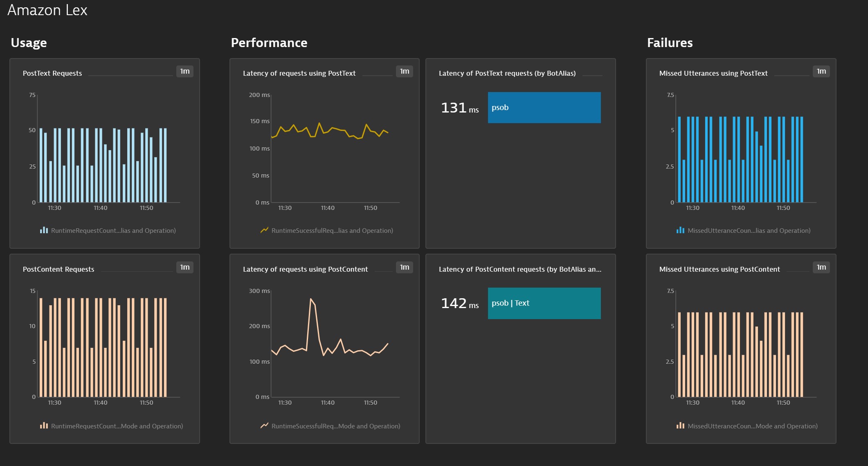Click the 15 axis label in PostContent Requests chart

tap(33, 291)
